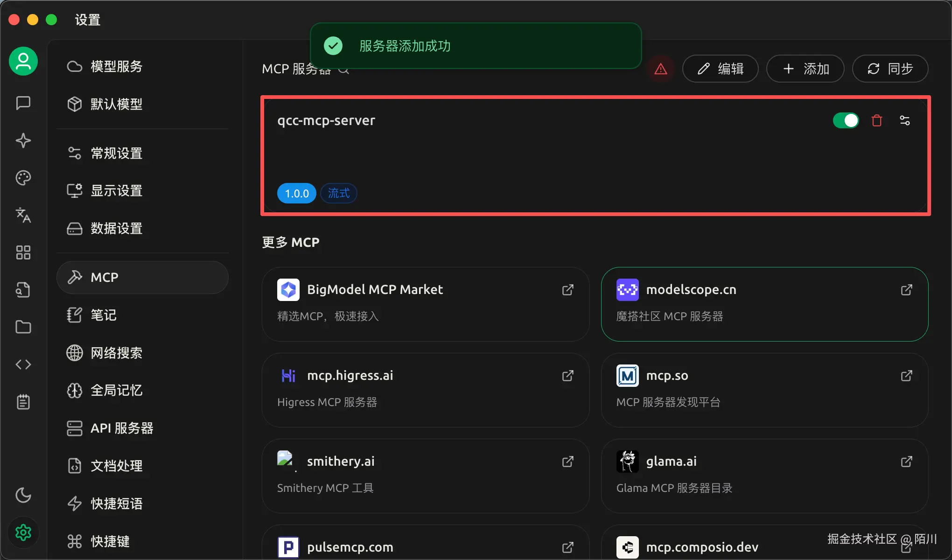Screen dimensions: 952x560
Task: Switch to the 模型服务 settings section
Action: [x=116, y=66]
